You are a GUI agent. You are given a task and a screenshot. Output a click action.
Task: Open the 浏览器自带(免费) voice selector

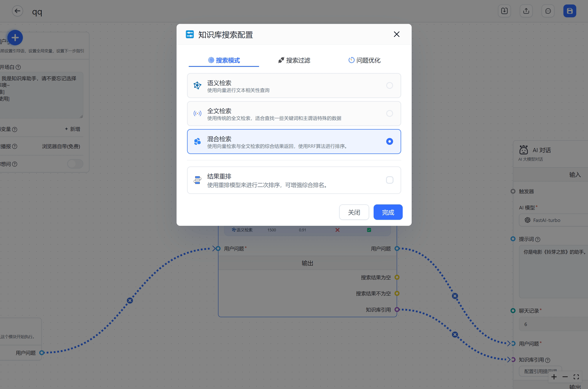click(x=61, y=146)
